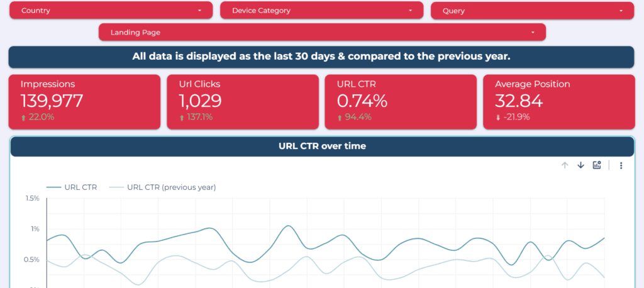Open the Country filter dropdown

pos(110,11)
